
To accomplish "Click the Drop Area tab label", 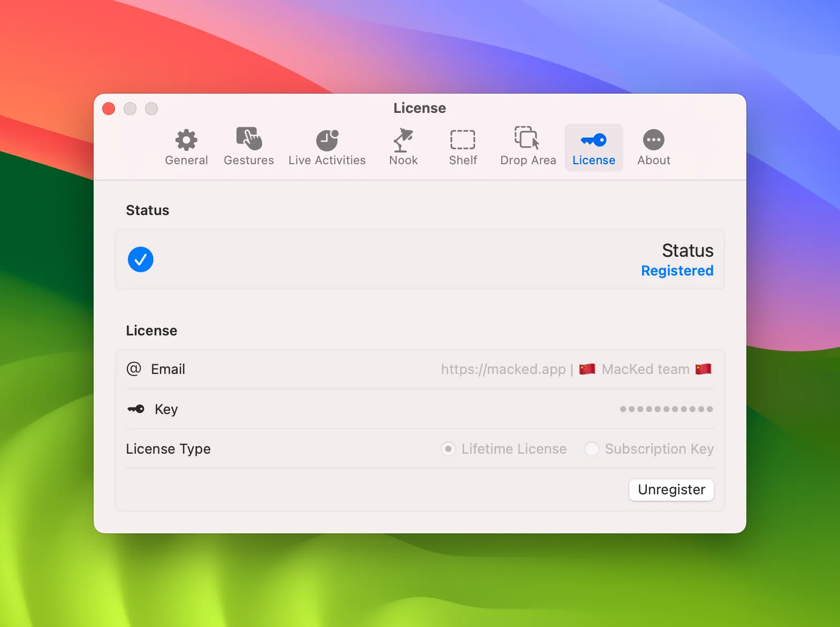I will pos(528,160).
